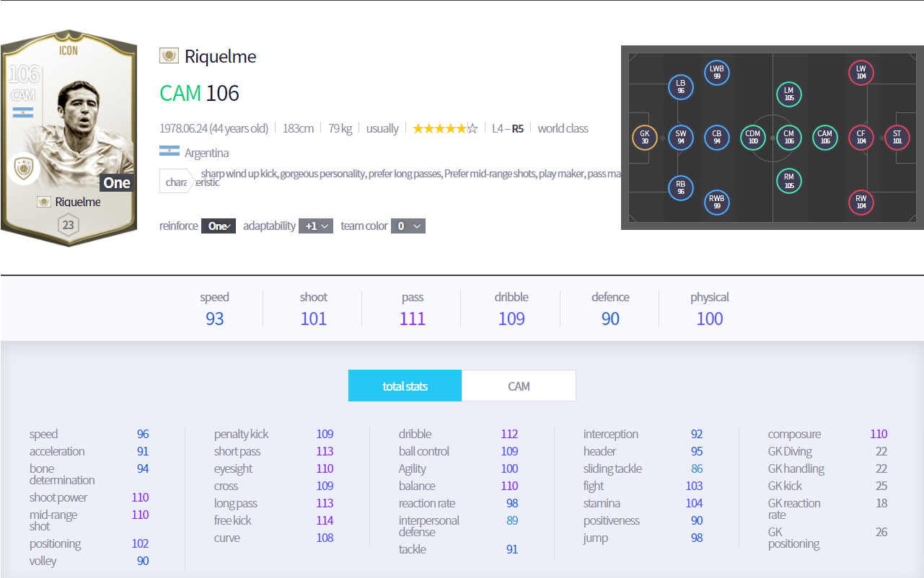The height and width of the screenshot is (578, 924).
Task: Open the reinforce One dropdown
Action: click(x=218, y=226)
